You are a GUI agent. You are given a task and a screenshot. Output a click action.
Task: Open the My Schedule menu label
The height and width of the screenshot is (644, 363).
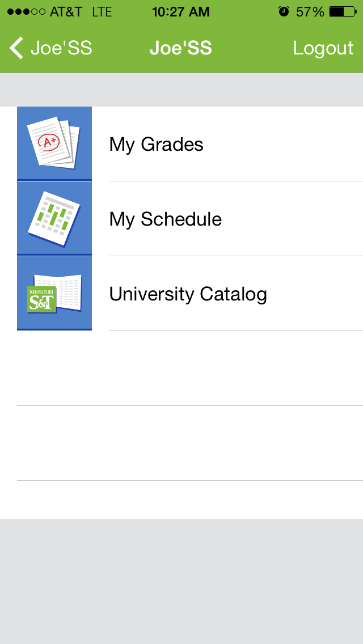(166, 219)
